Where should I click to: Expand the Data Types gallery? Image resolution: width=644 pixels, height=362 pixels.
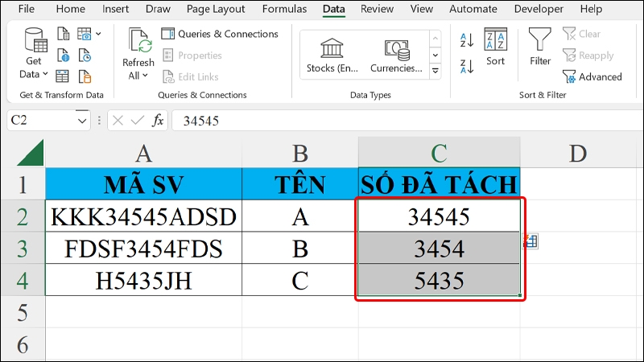click(x=436, y=71)
